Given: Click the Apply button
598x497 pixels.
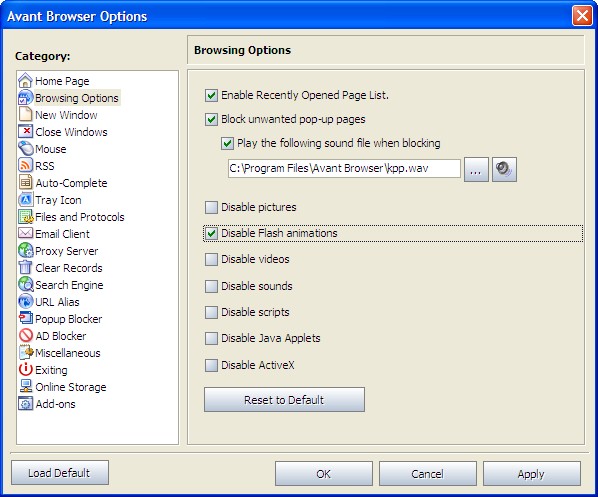Looking at the screenshot, I should pyautogui.click(x=532, y=473).
